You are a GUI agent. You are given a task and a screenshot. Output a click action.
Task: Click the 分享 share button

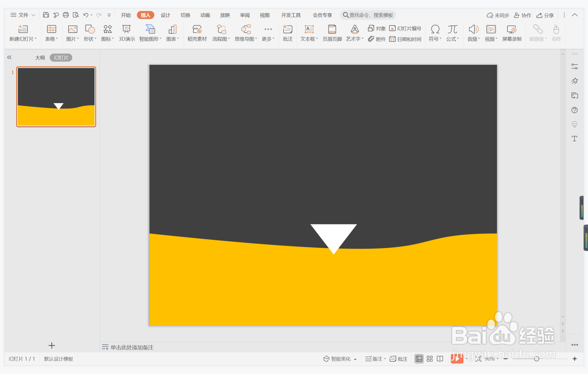click(x=545, y=15)
